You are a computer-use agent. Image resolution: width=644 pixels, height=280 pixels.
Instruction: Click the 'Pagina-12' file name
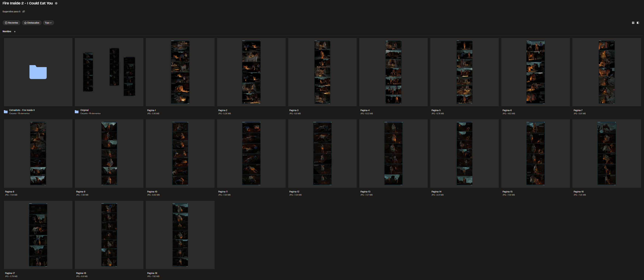pos(294,192)
